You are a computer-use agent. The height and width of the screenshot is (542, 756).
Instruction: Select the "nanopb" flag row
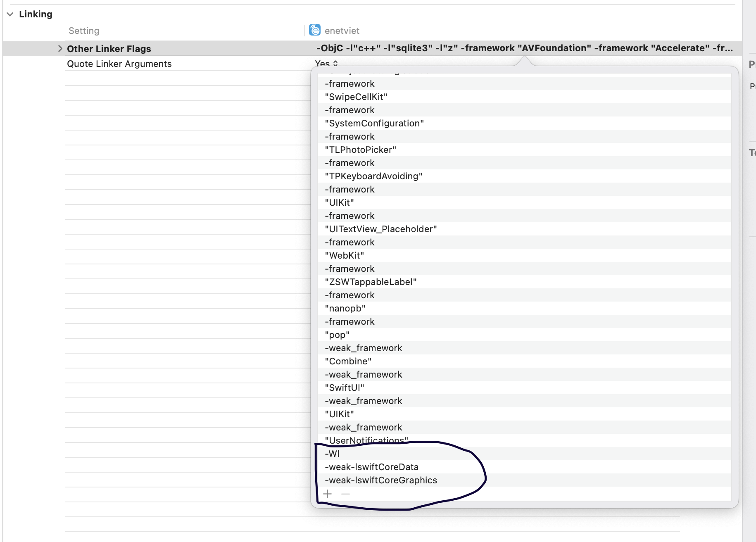click(x=345, y=309)
